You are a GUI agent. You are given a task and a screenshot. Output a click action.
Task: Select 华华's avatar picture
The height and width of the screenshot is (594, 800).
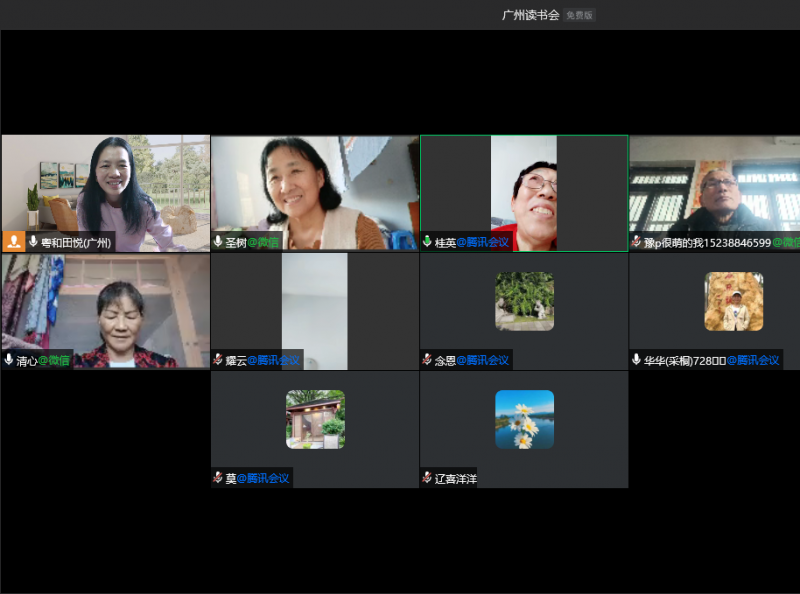point(733,301)
